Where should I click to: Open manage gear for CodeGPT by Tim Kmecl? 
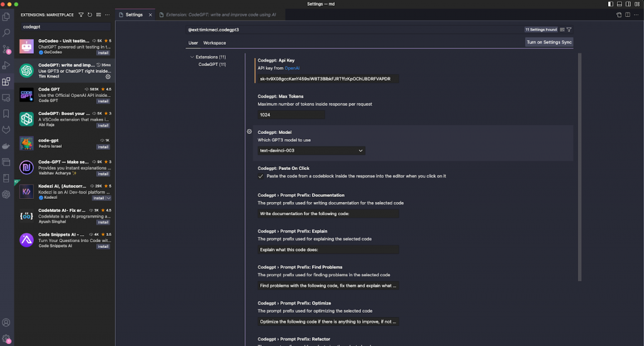point(108,76)
